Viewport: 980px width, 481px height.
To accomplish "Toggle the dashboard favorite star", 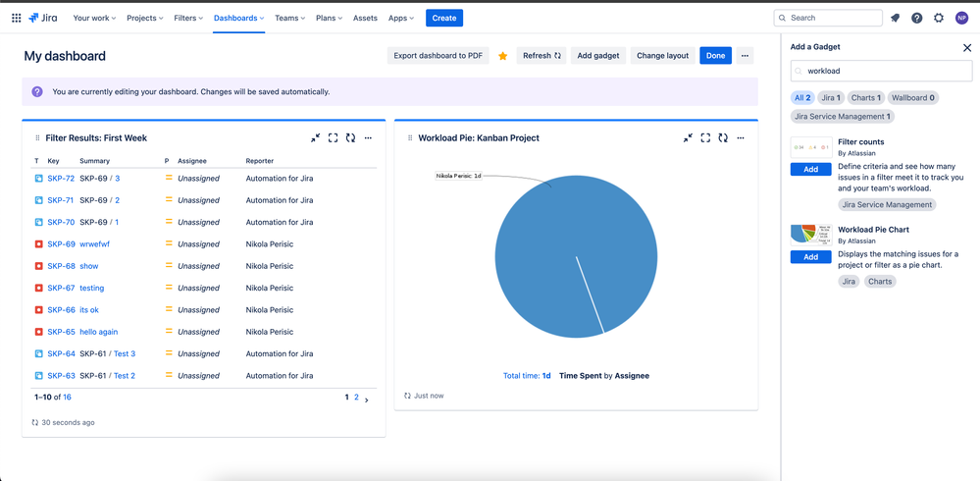I will coord(502,56).
